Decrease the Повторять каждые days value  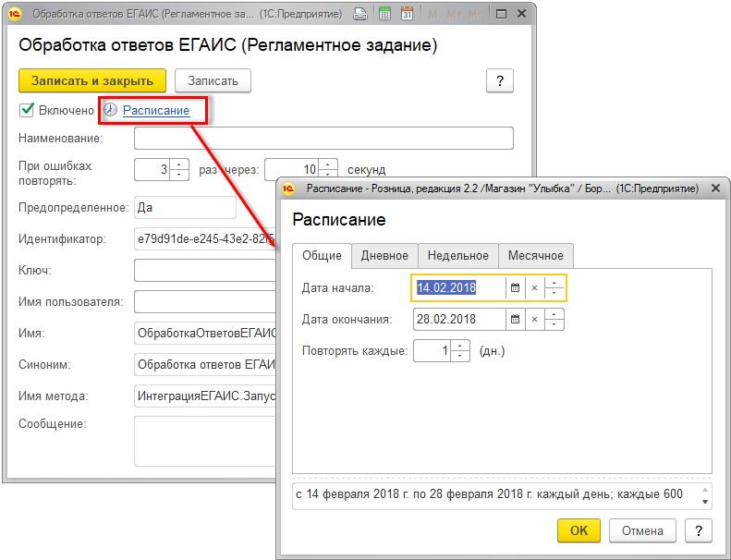(x=460, y=356)
